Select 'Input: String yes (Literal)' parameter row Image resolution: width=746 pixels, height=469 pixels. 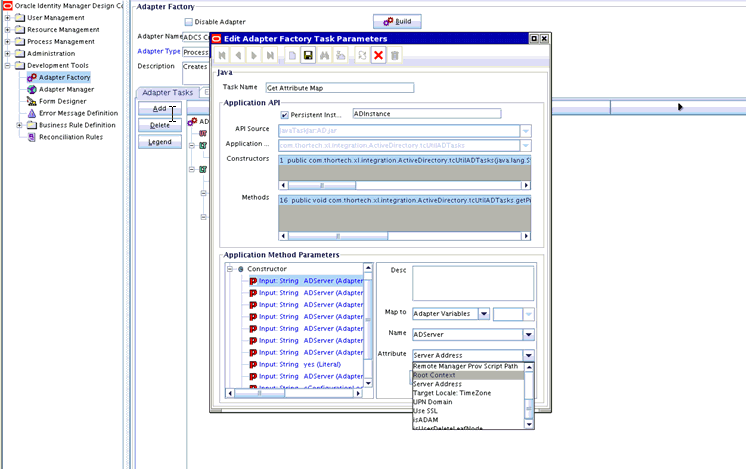[x=304, y=364]
